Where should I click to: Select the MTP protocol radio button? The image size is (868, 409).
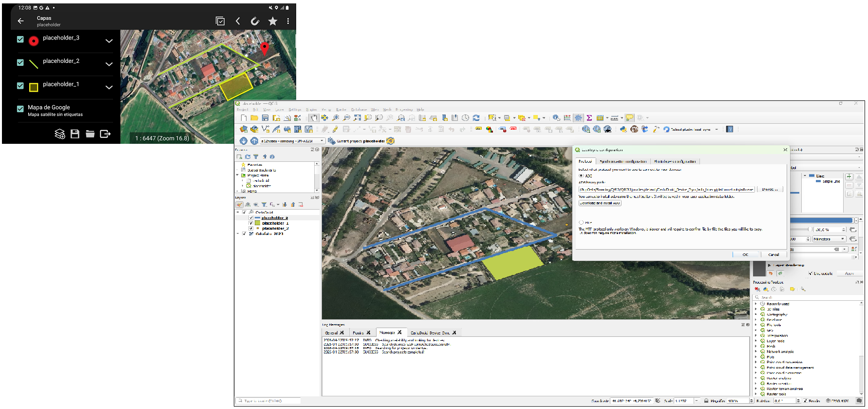[581, 222]
